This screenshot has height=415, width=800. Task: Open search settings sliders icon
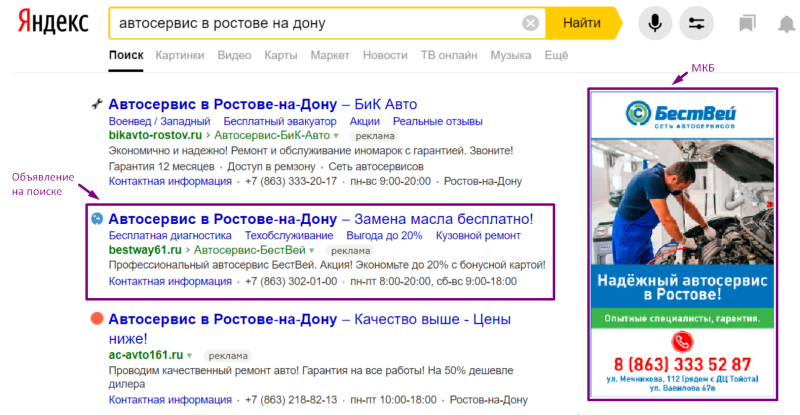pos(696,23)
